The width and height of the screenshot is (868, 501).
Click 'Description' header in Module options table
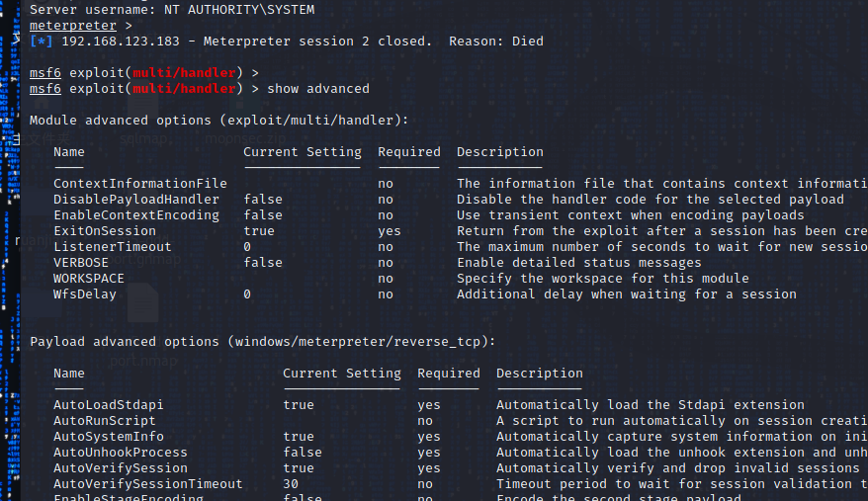pos(500,152)
